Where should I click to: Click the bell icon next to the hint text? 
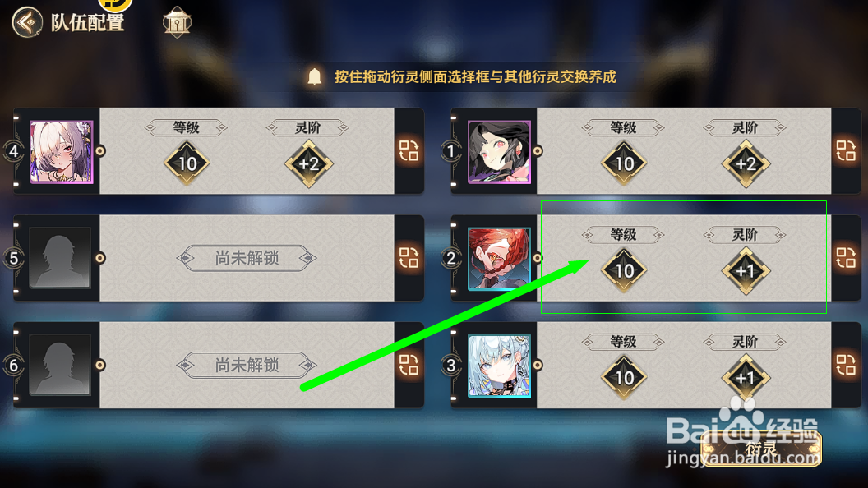coord(315,76)
